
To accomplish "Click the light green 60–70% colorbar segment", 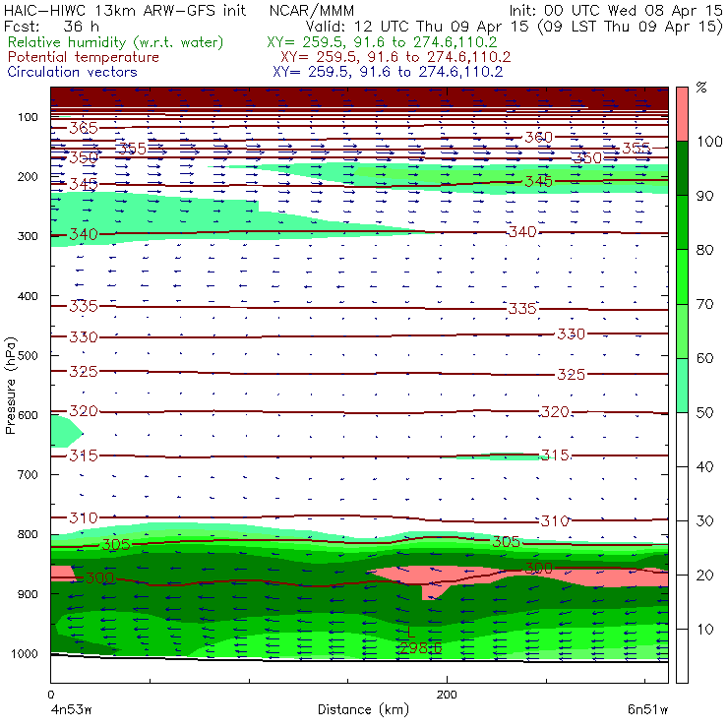I will point(682,331).
